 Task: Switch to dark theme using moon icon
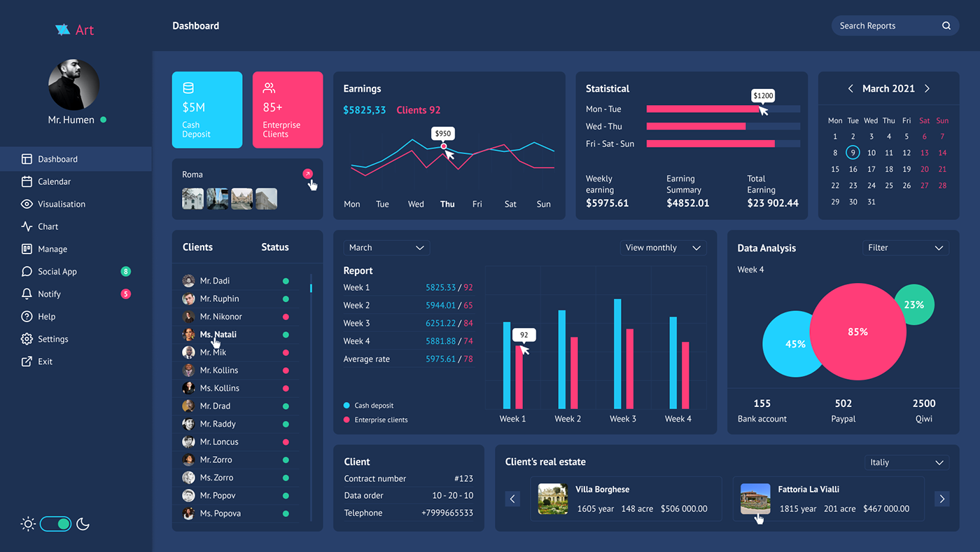point(83,524)
